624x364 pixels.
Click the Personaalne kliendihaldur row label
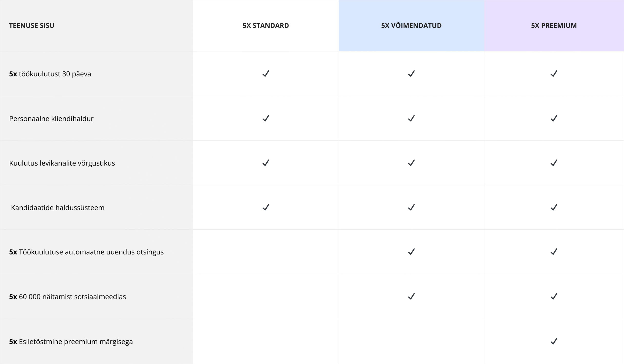tap(51, 118)
